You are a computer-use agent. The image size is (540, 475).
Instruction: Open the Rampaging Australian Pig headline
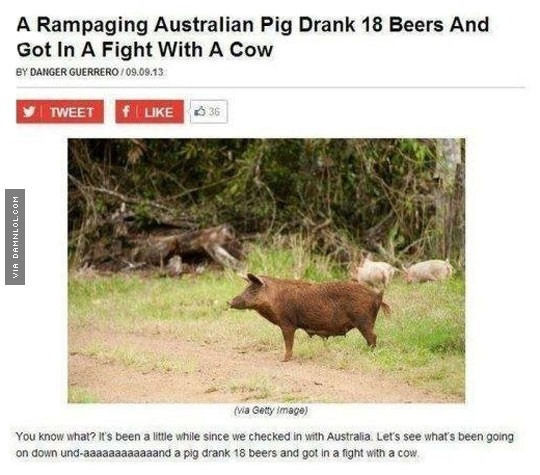pyautogui.click(x=252, y=37)
